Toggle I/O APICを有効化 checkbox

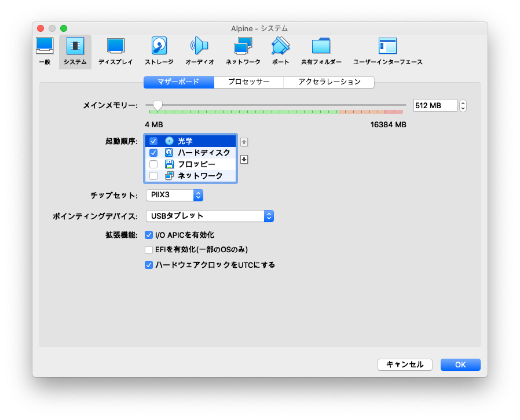tap(149, 235)
